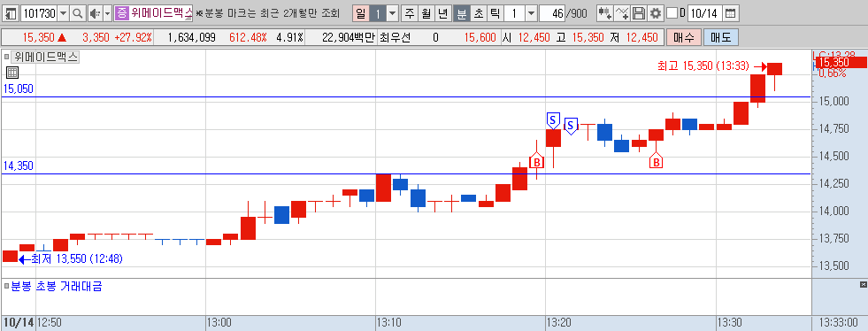Viewport: 868px width, 331px height.
Task: Click the save chart floppy disk icon
Action: (x=639, y=13)
